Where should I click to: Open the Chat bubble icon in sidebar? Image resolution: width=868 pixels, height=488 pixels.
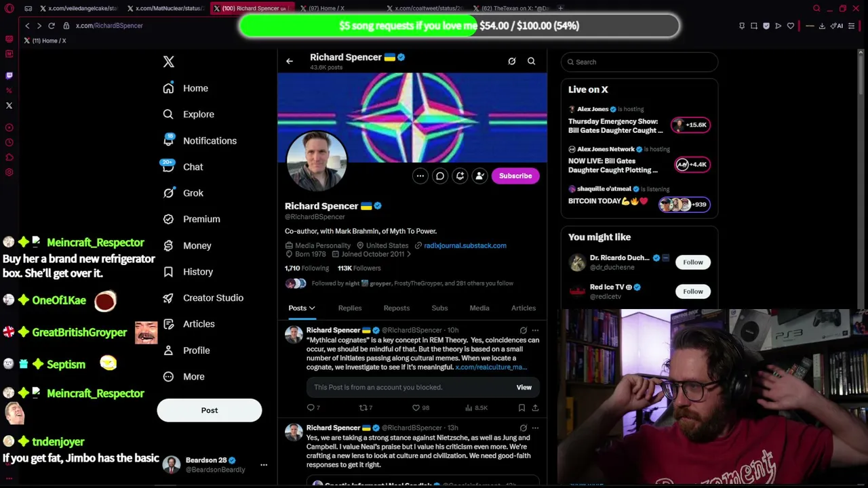(x=168, y=167)
